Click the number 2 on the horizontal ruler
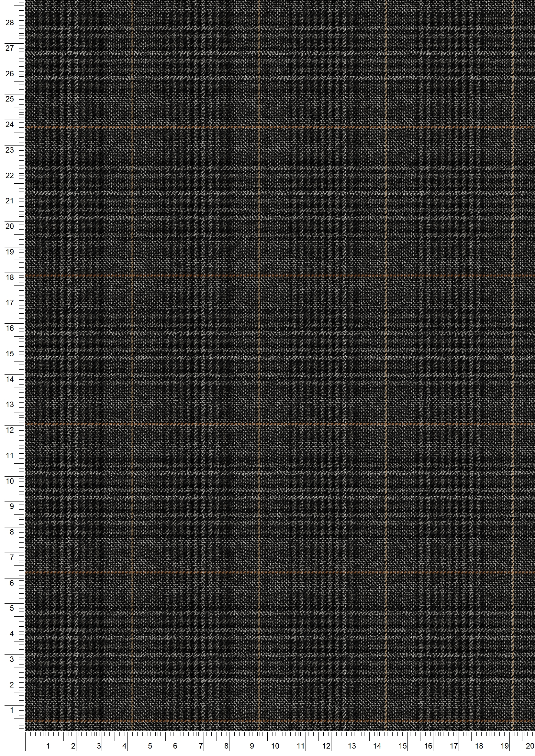The width and height of the screenshot is (535, 756). [x=73, y=746]
